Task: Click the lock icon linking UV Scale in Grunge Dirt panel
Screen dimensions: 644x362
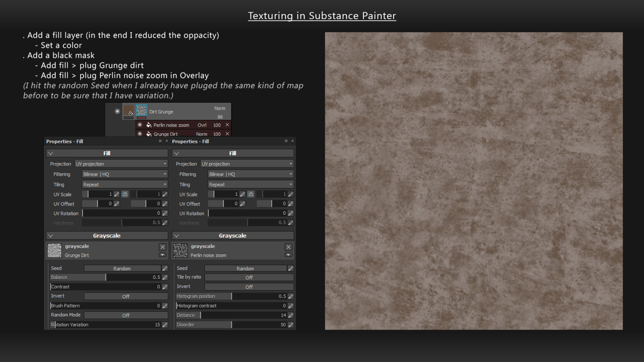Action: click(x=125, y=194)
